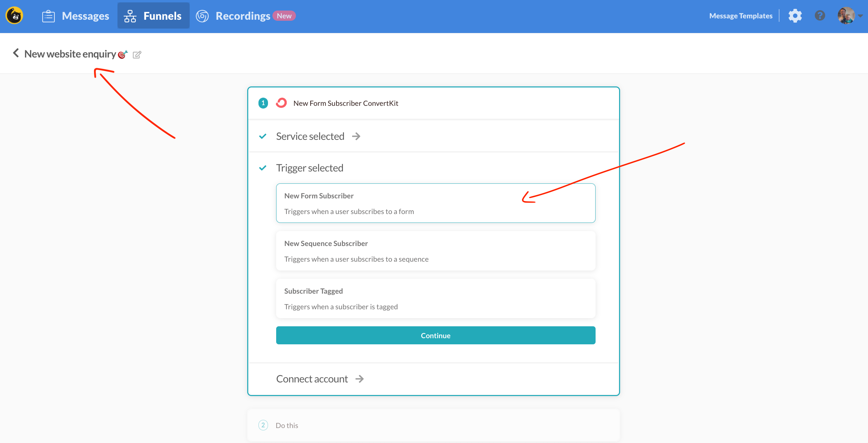This screenshot has height=443, width=868.
Task: Click the Messages clipboard icon
Action: pos(48,16)
